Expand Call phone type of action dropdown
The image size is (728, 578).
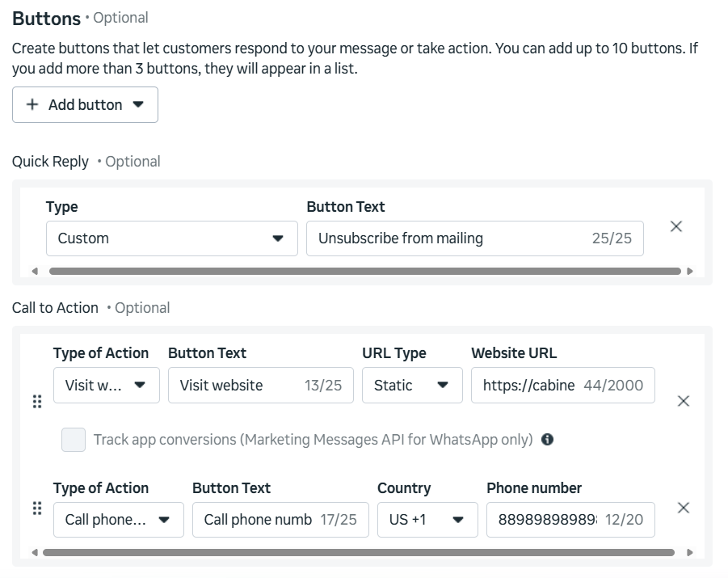[x=118, y=520]
